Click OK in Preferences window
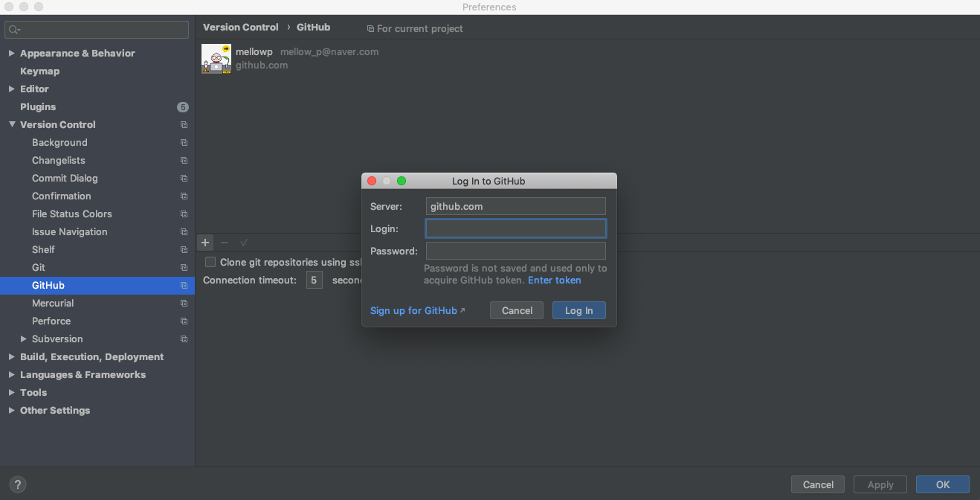This screenshot has width=980, height=500. (943, 484)
